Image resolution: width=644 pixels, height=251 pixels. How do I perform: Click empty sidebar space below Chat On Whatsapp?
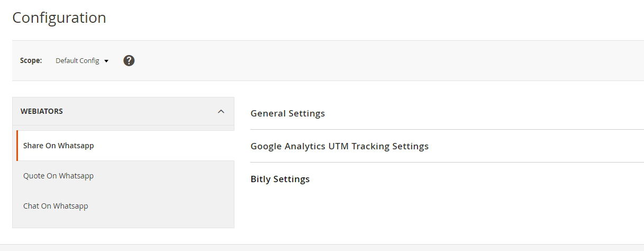[x=123, y=222]
